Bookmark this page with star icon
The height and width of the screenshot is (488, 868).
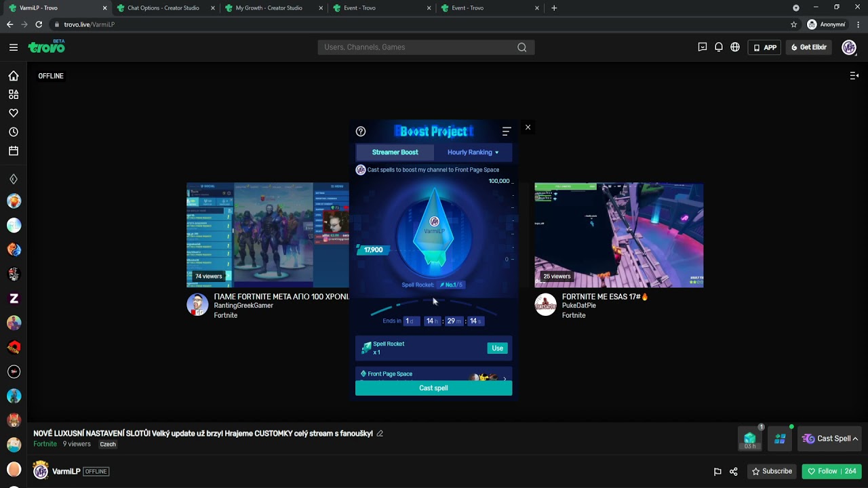pyautogui.click(x=794, y=24)
